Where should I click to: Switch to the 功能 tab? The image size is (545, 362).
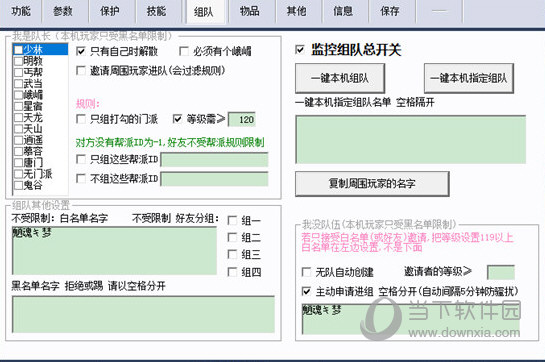[x=21, y=11]
